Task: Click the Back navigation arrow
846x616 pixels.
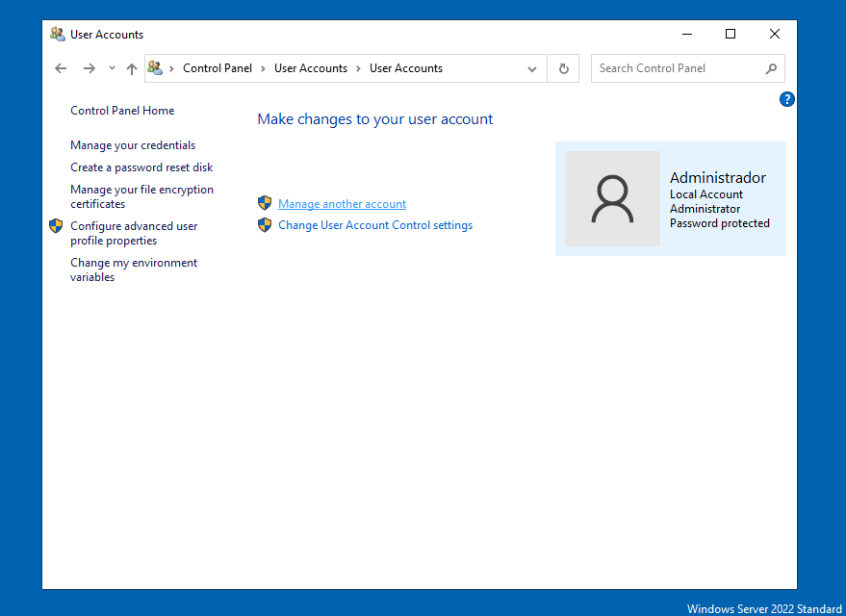Action: pos(61,68)
